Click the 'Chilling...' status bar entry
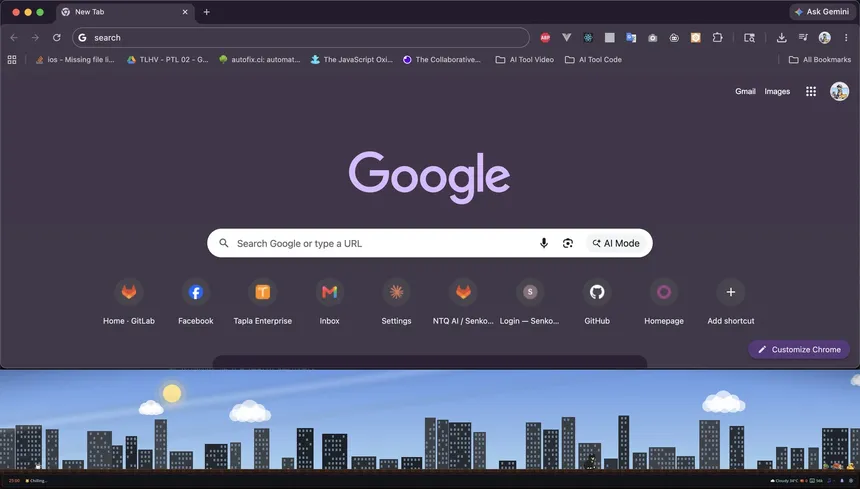Screen dimensions: 860x489 pyautogui.click(x=37, y=481)
